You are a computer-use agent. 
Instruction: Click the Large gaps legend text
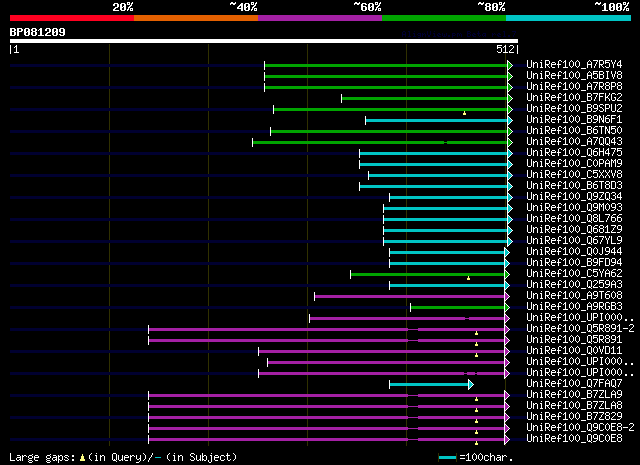click(123, 457)
